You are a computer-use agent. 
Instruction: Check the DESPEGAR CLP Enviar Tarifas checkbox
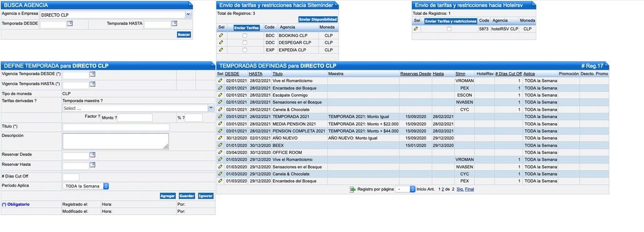click(245, 43)
